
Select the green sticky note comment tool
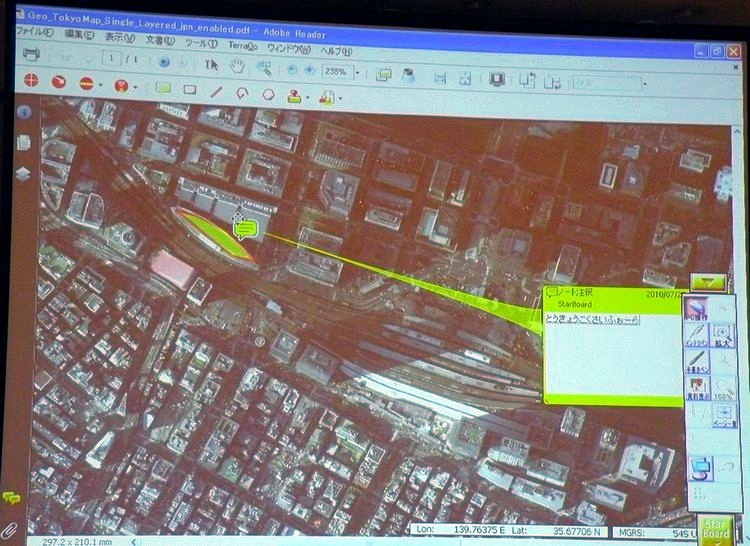coord(164,88)
